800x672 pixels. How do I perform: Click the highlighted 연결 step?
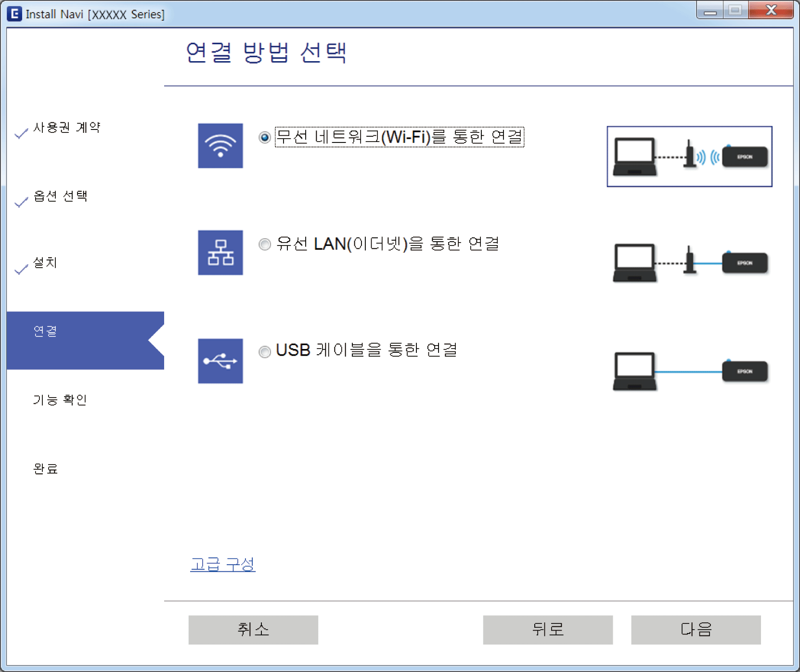tap(45, 331)
